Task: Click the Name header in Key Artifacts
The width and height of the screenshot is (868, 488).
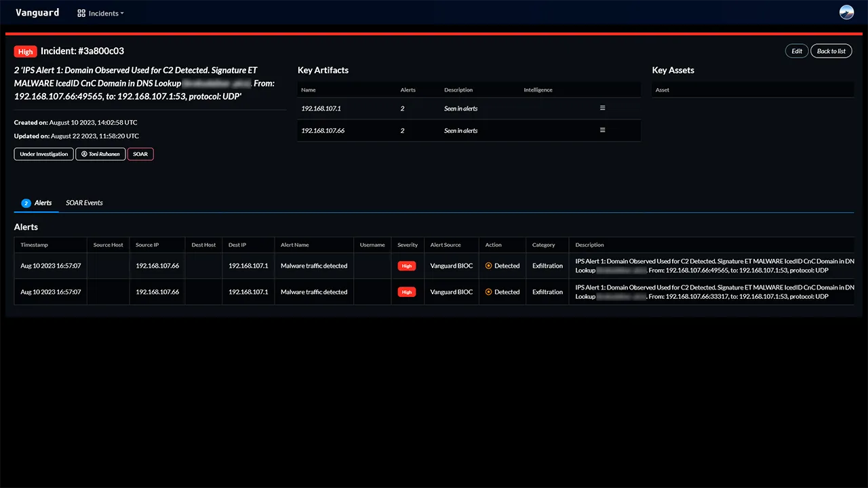Action: [309, 89]
